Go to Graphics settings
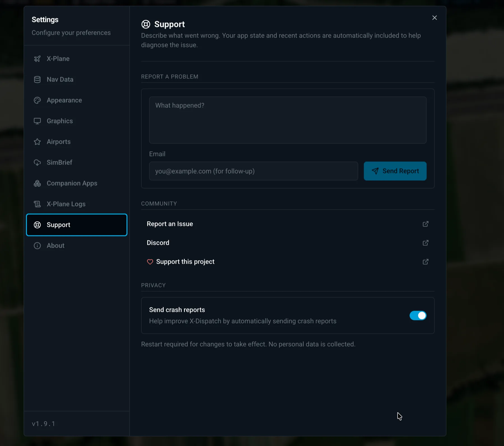This screenshot has height=446, width=504. click(77, 121)
